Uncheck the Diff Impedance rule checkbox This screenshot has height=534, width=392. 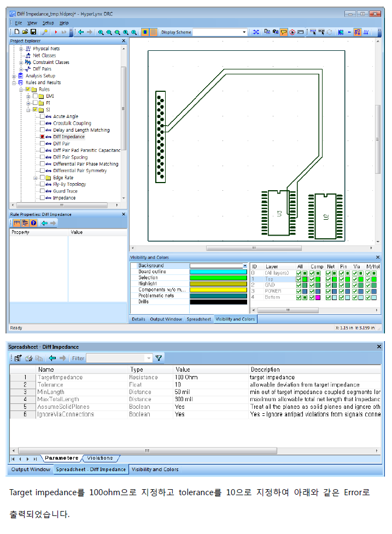tap(43, 137)
